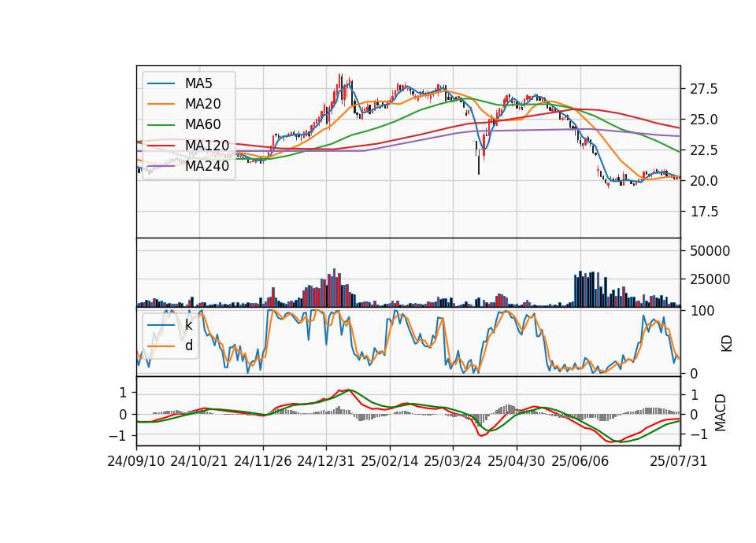Click the k legend label in KD panel
Screen dimensions: 756x543
(x=189, y=325)
